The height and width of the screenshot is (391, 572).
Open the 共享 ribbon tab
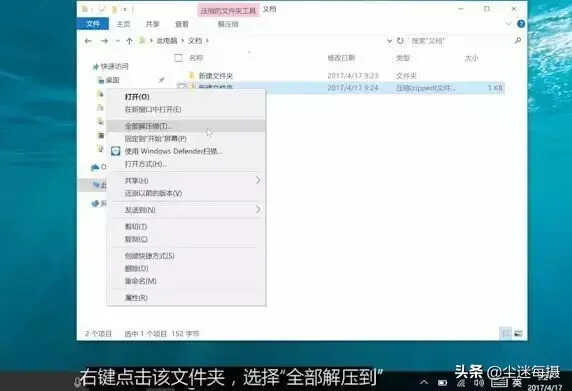pos(152,24)
